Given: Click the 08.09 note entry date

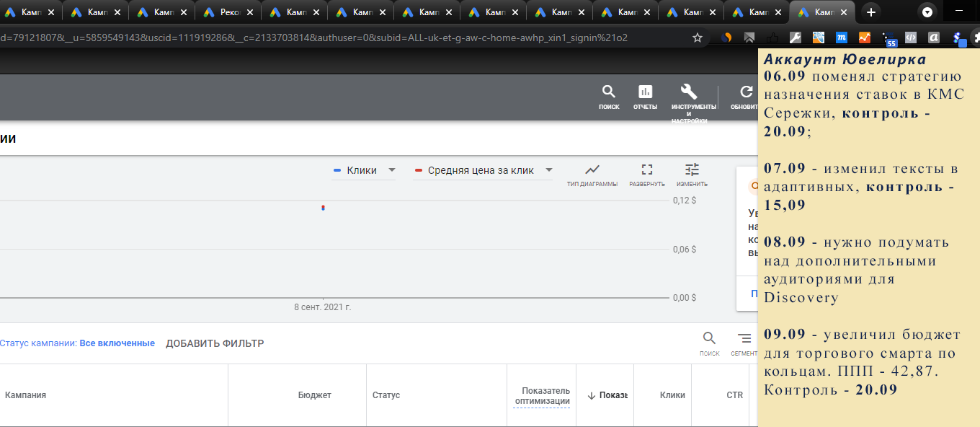Looking at the screenshot, I should (x=785, y=242).
